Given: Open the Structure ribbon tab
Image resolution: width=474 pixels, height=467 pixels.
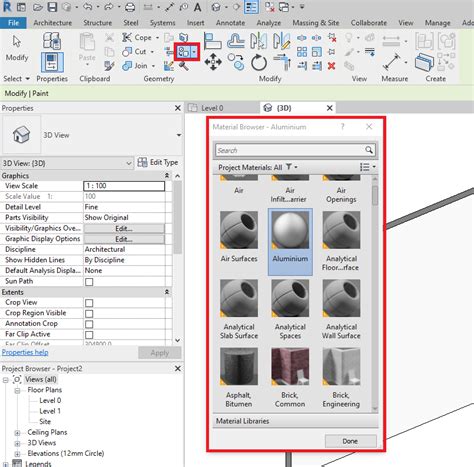Looking at the screenshot, I should coord(97,23).
